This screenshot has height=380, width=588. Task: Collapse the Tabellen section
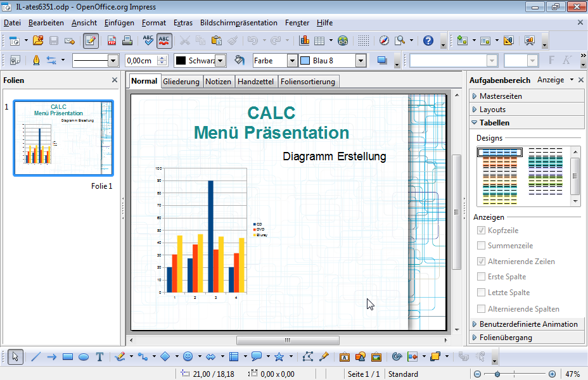[x=527, y=122]
